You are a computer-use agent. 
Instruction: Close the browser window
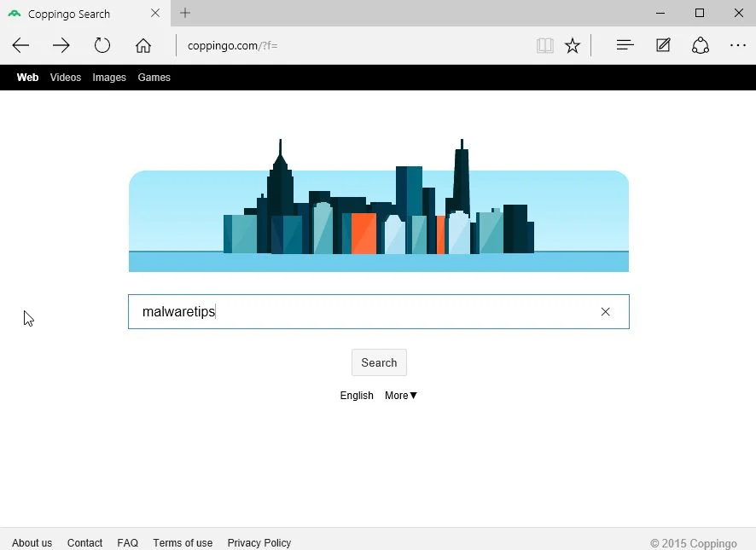tap(739, 13)
